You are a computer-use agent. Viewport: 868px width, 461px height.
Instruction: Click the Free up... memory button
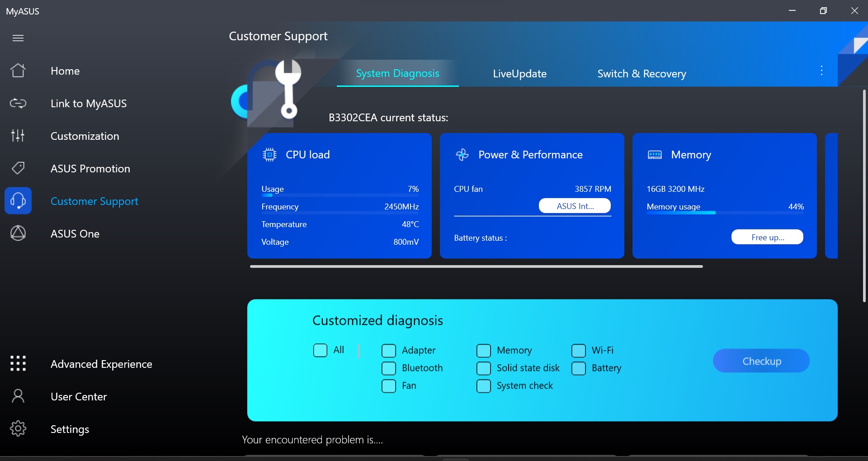(767, 237)
